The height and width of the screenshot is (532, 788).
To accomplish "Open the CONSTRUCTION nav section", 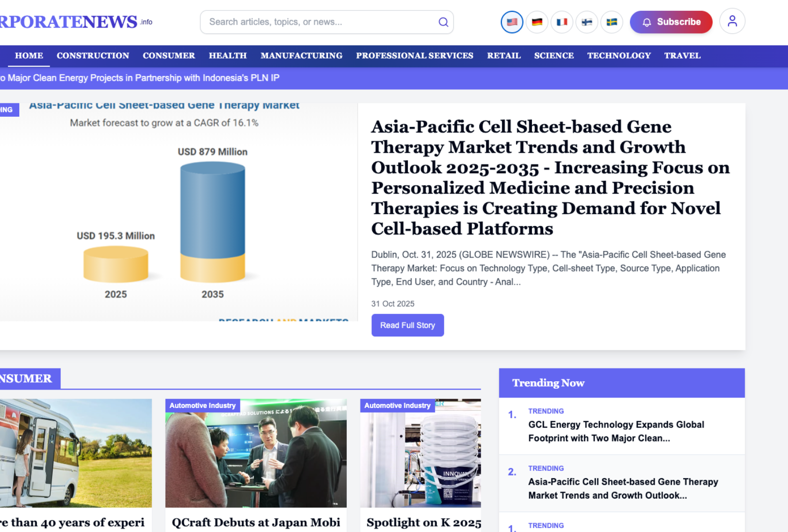I will click(93, 56).
